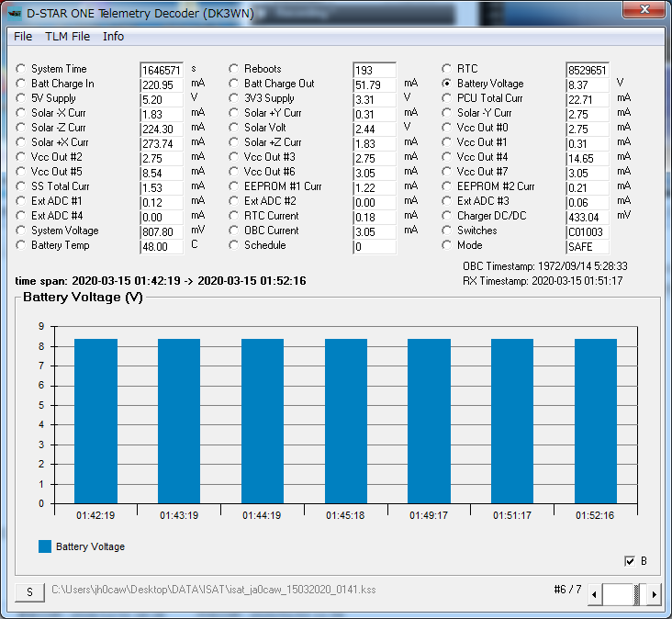Click the frame scrollbar left arrow
The image size is (672, 619).
(x=595, y=594)
